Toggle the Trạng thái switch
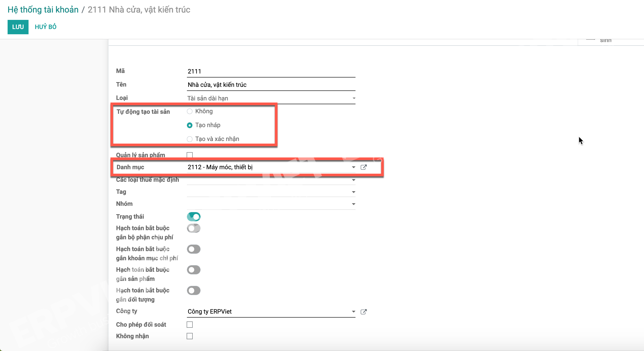The height and width of the screenshot is (351, 644). [x=194, y=217]
